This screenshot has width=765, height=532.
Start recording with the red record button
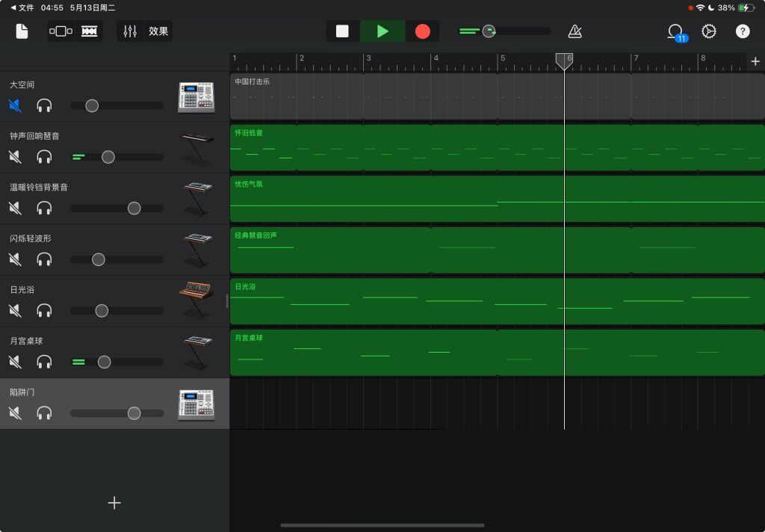click(423, 31)
